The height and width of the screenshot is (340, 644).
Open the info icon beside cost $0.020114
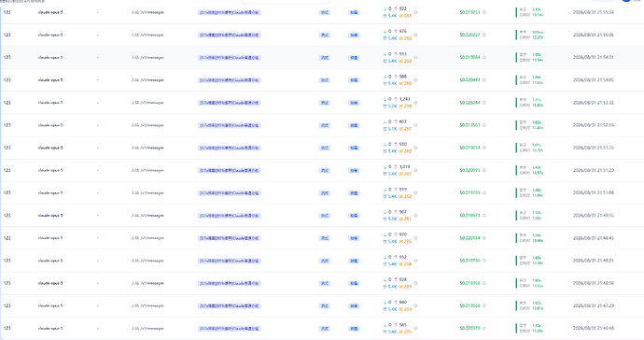point(484,238)
